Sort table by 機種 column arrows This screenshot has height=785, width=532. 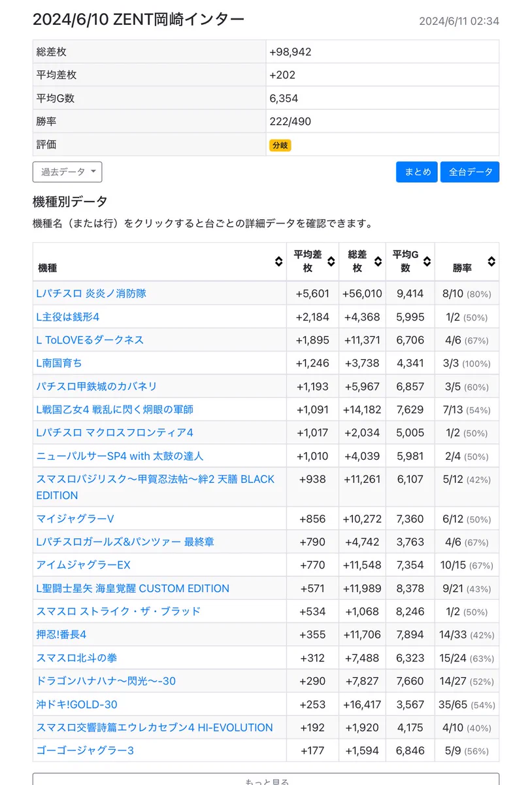pos(278,262)
